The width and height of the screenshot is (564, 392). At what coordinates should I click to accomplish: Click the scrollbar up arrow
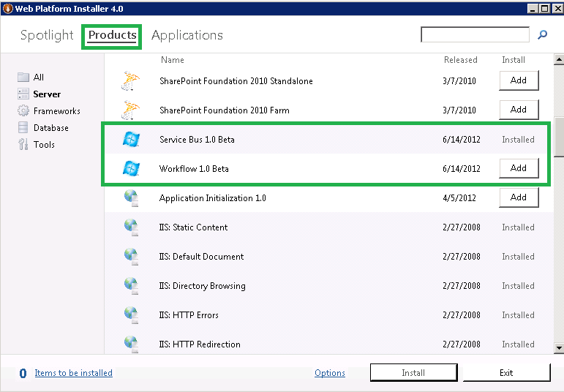click(x=559, y=59)
